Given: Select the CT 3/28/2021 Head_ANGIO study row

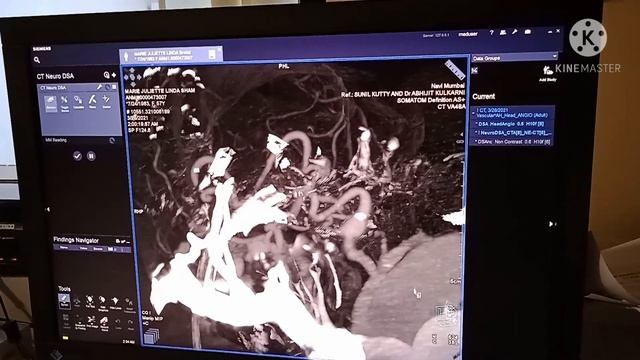Looking at the screenshot, I should (x=513, y=113).
